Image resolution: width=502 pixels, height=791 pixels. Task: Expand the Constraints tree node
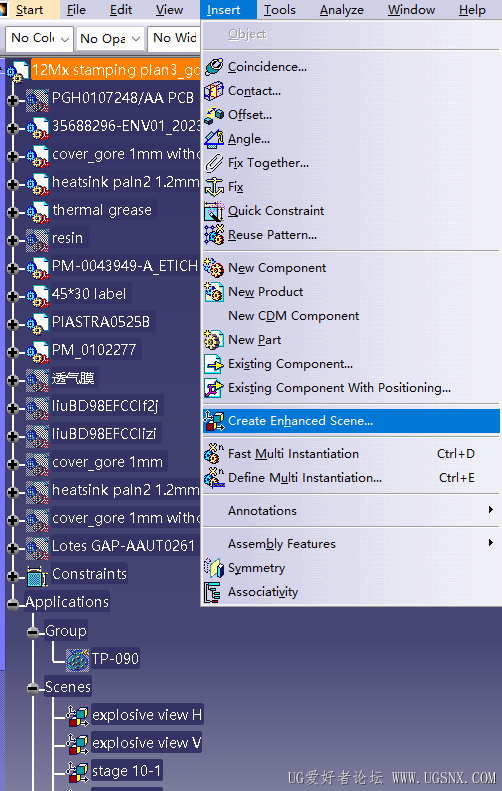[13, 576]
